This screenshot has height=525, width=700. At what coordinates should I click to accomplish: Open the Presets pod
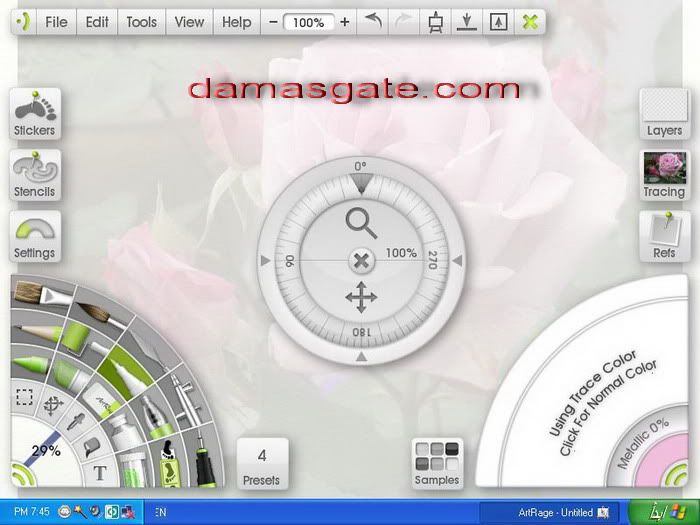(262, 464)
